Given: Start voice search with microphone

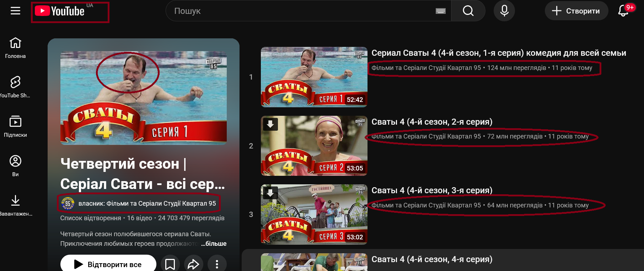Looking at the screenshot, I should (x=504, y=11).
